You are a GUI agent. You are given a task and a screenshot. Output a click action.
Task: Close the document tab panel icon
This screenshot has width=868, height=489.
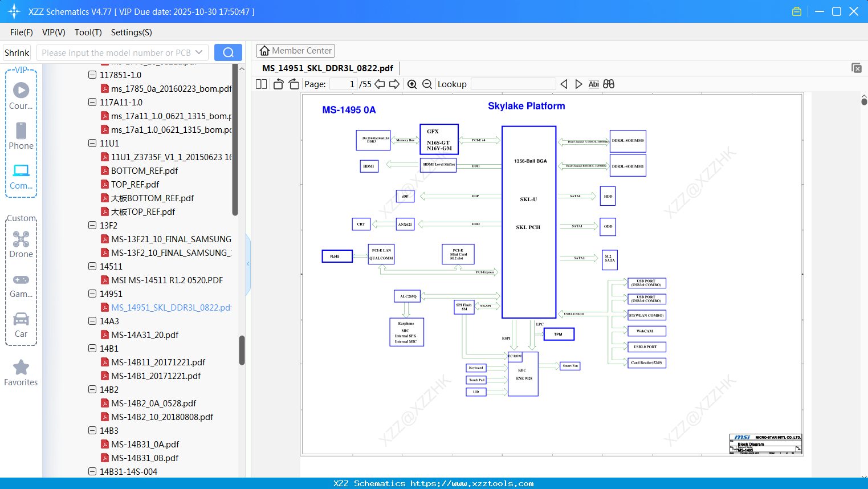click(x=857, y=68)
